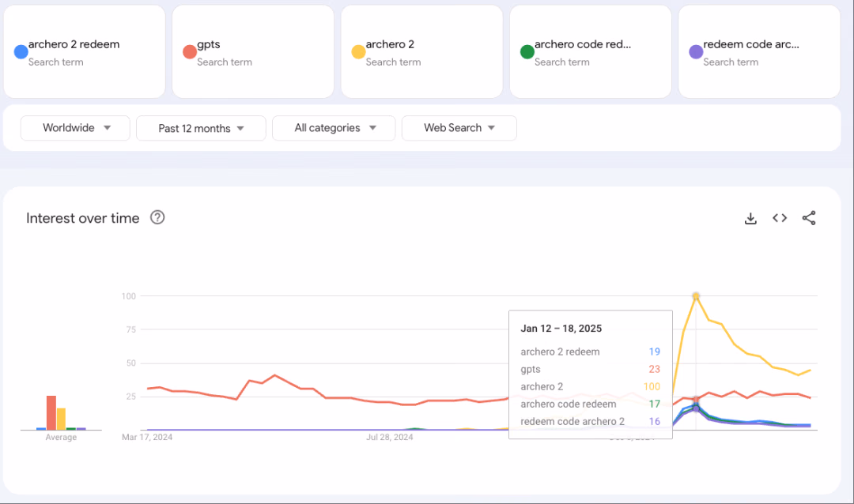This screenshot has height=504, width=854.
Task: Click the Jul 28, 2024 axis label
Action: click(x=389, y=437)
